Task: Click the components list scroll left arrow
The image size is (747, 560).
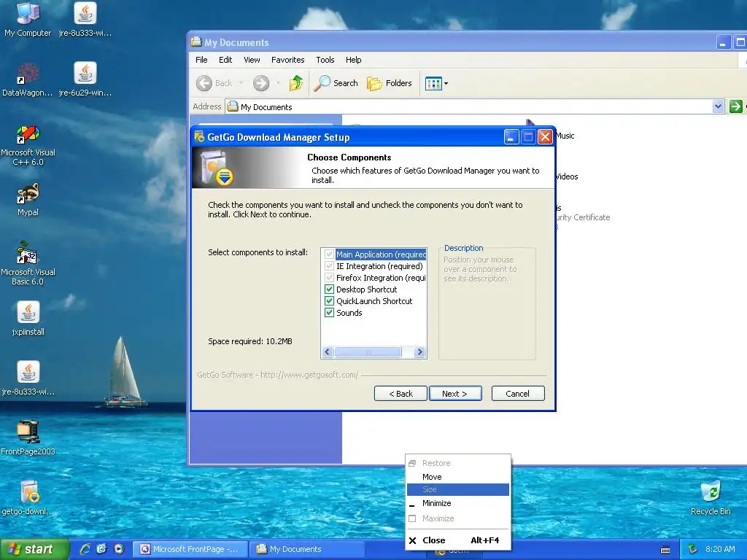Action: point(328,352)
